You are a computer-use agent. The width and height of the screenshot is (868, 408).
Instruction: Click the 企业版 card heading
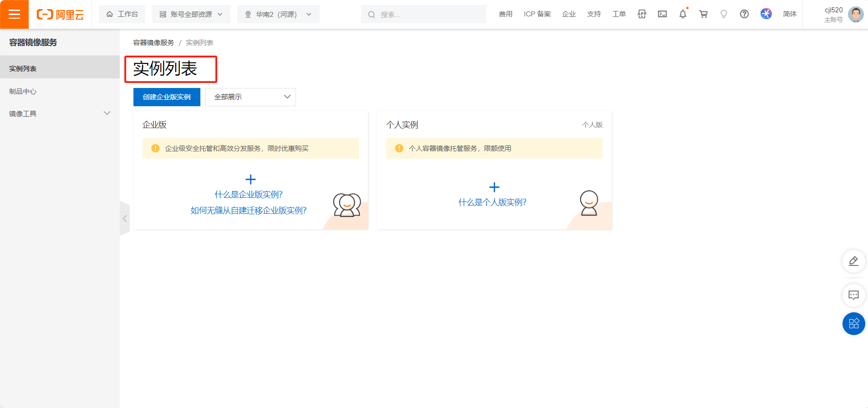pos(154,125)
